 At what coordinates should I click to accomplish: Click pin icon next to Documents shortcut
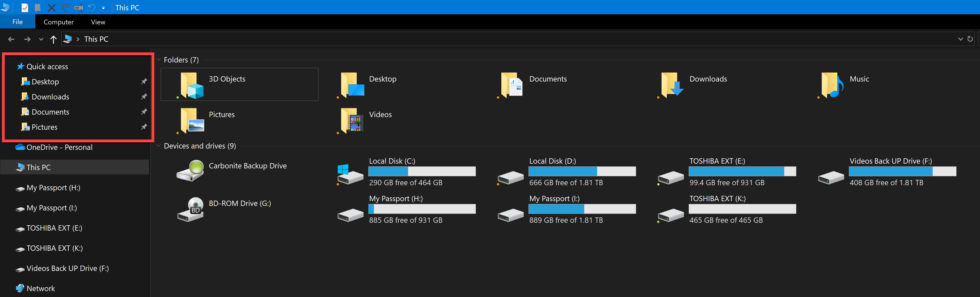click(144, 112)
